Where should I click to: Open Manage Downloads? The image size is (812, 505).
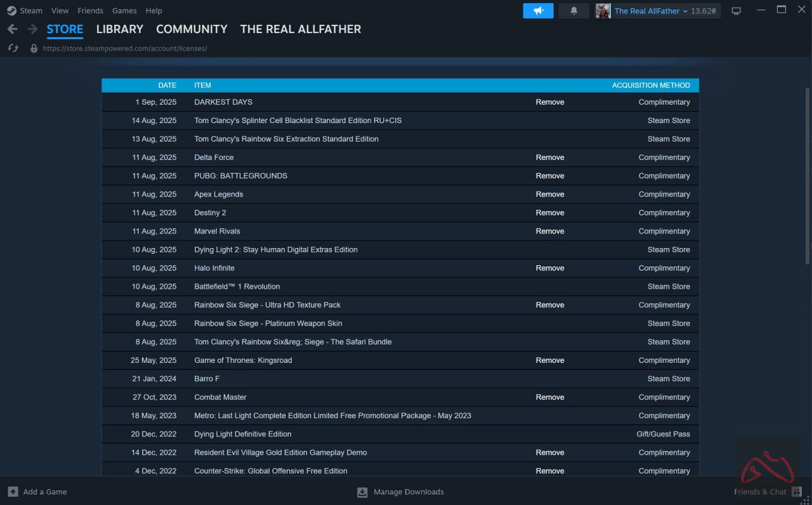point(400,492)
